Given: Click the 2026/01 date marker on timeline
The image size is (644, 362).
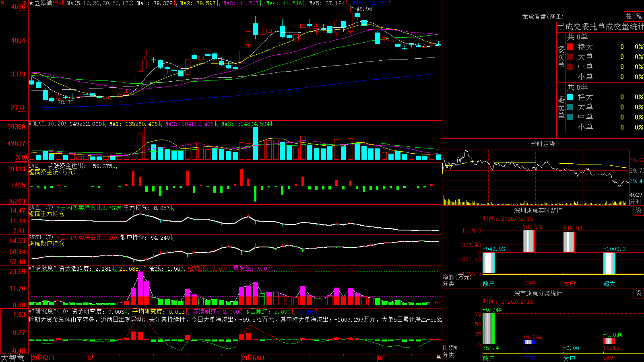Looking at the screenshot, I should tap(253, 358).
